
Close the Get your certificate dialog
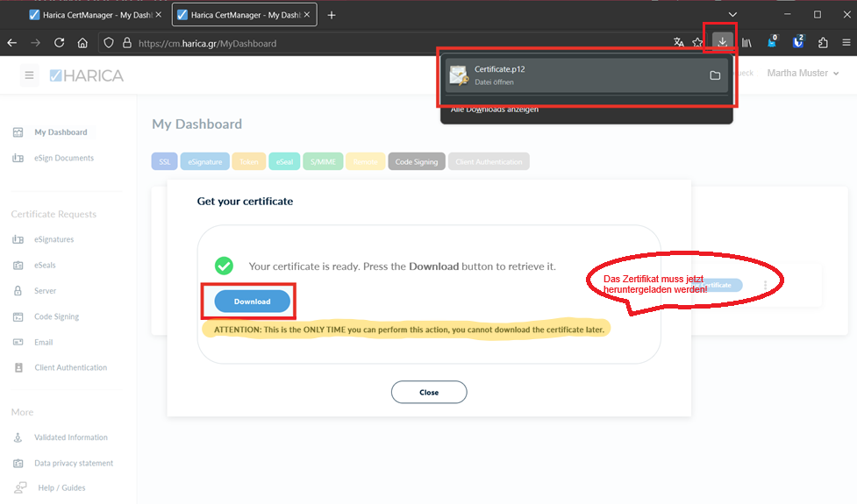429,392
